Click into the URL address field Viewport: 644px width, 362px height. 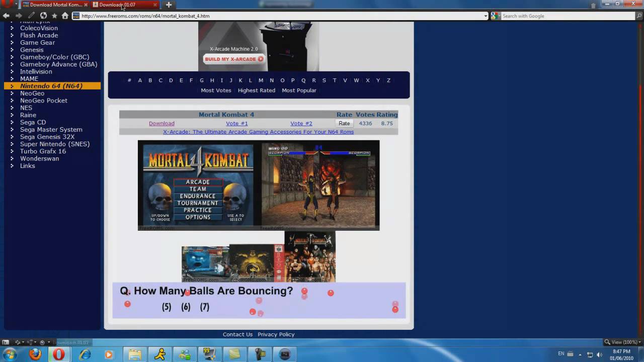(281, 16)
